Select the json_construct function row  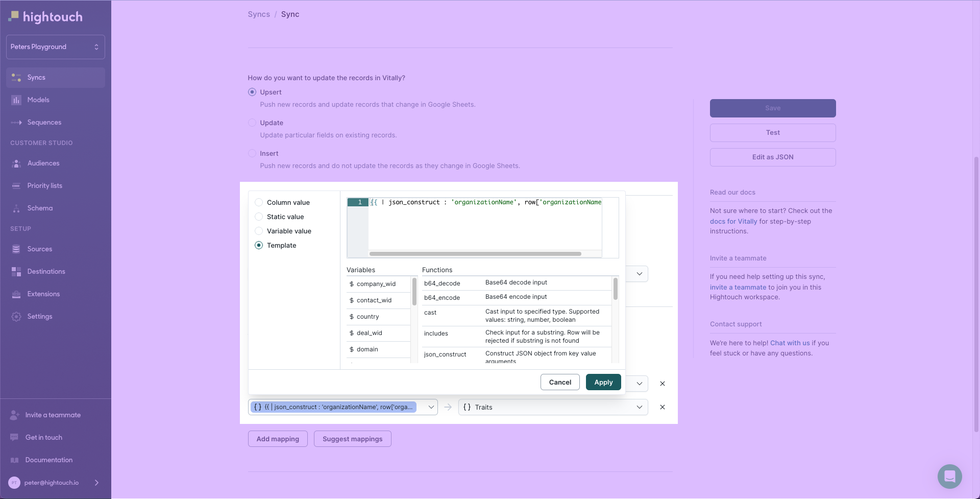coord(517,355)
